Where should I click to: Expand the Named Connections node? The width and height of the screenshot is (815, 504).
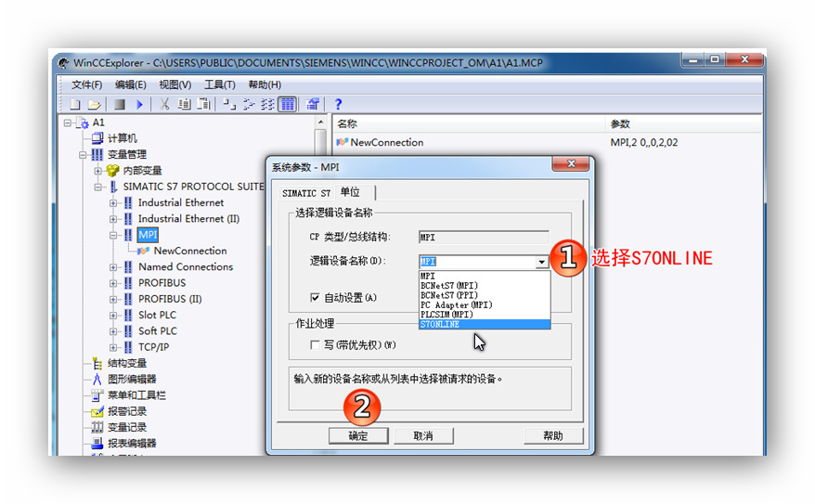click(x=113, y=267)
